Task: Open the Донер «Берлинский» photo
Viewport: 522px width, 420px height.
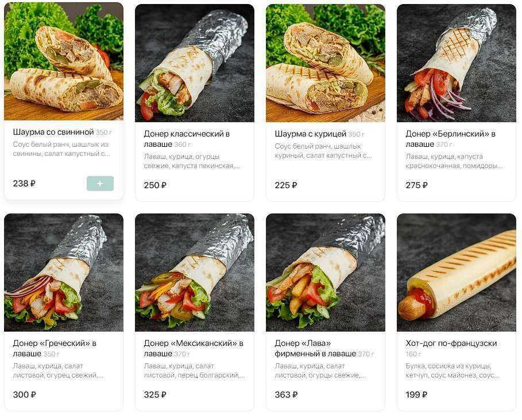Action: [x=457, y=63]
